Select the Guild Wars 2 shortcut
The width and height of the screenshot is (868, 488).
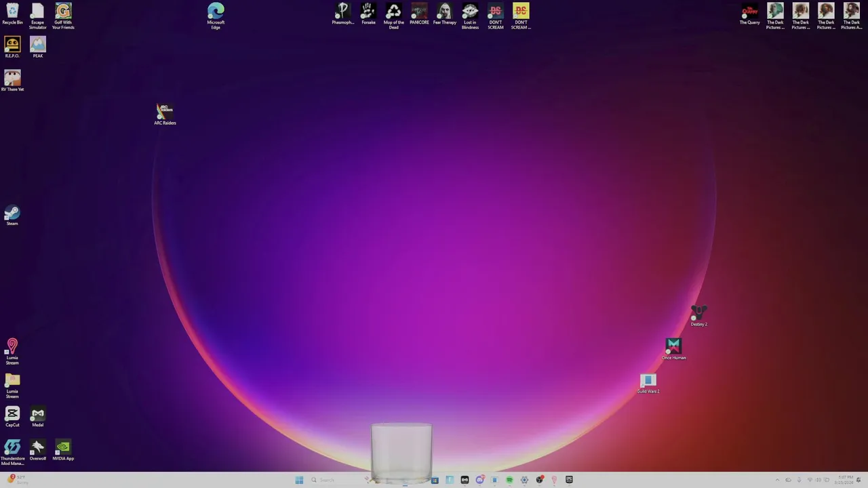[x=648, y=383]
